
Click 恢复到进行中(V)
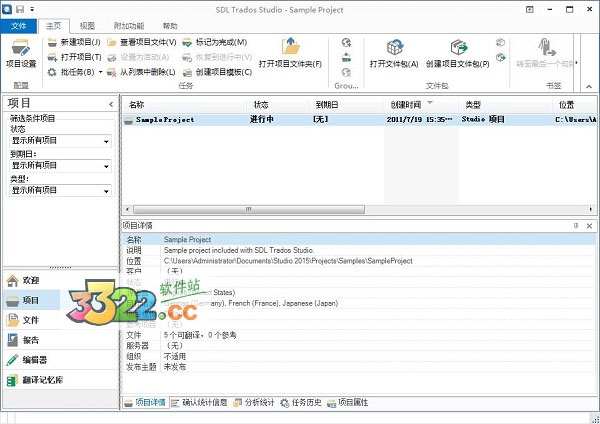217,57
